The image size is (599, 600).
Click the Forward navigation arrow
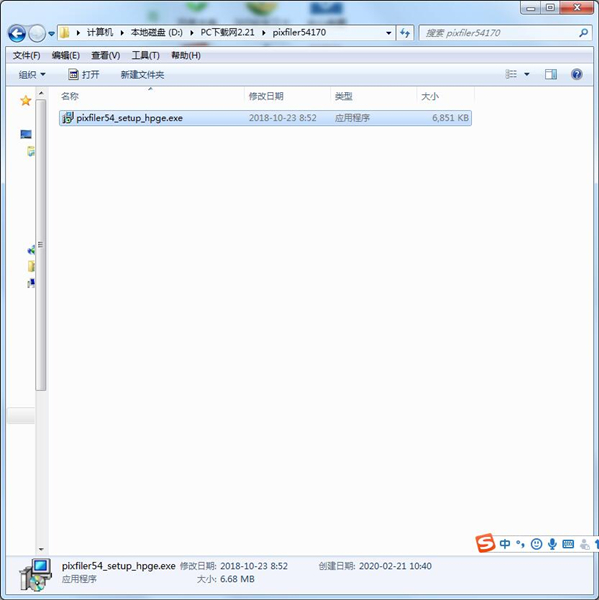[x=37, y=34]
